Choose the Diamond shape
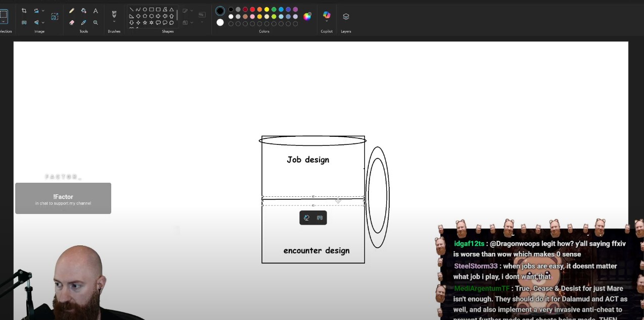The image size is (644, 320). pos(138,16)
